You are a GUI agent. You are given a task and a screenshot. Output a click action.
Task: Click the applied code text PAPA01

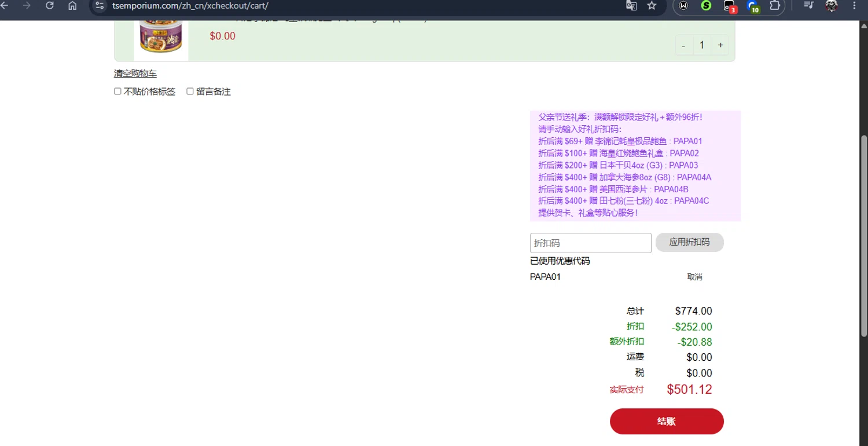[x=545, y=277]
